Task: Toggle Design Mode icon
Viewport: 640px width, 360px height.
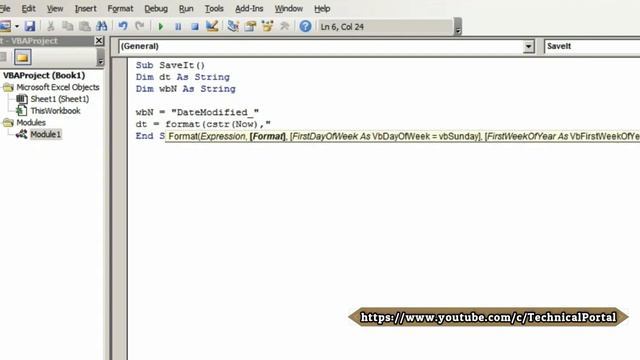Action: click(x=212, y=27)
